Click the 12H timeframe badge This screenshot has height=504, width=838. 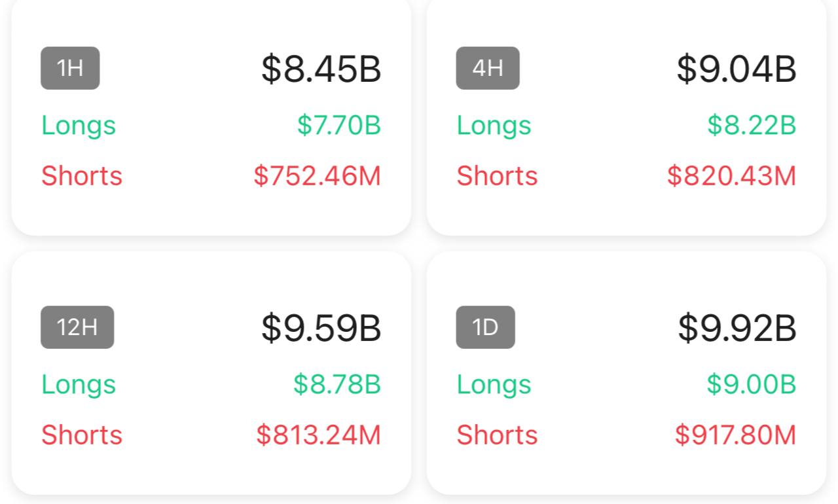coord(77,327)
